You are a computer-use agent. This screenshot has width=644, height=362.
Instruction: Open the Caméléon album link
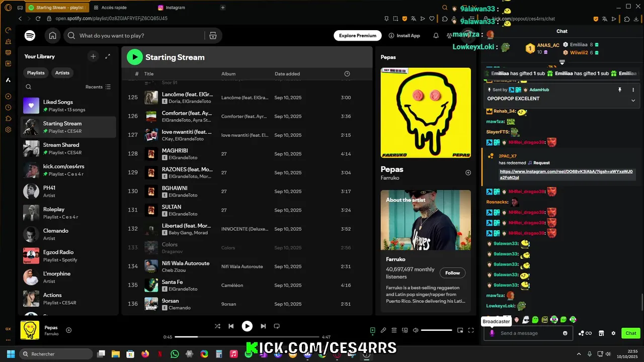click(x=232, y=285)
